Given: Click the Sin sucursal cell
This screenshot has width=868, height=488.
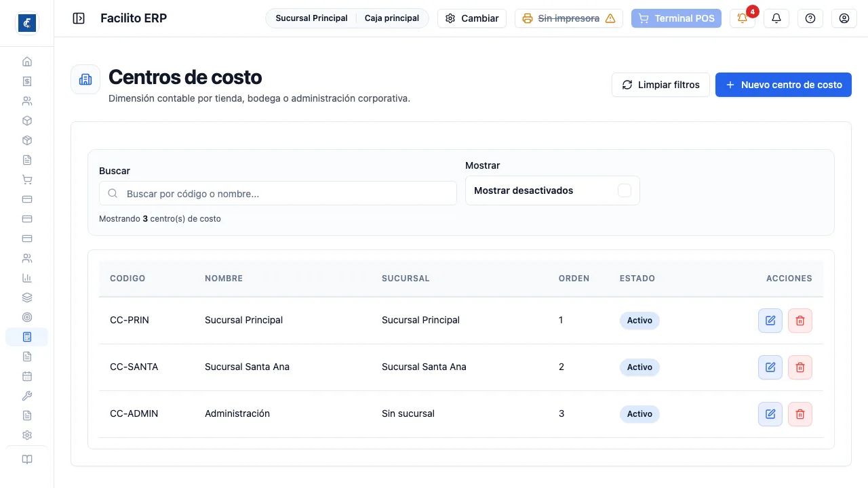Looking at the screenshot, I should (x=408, y=413).
